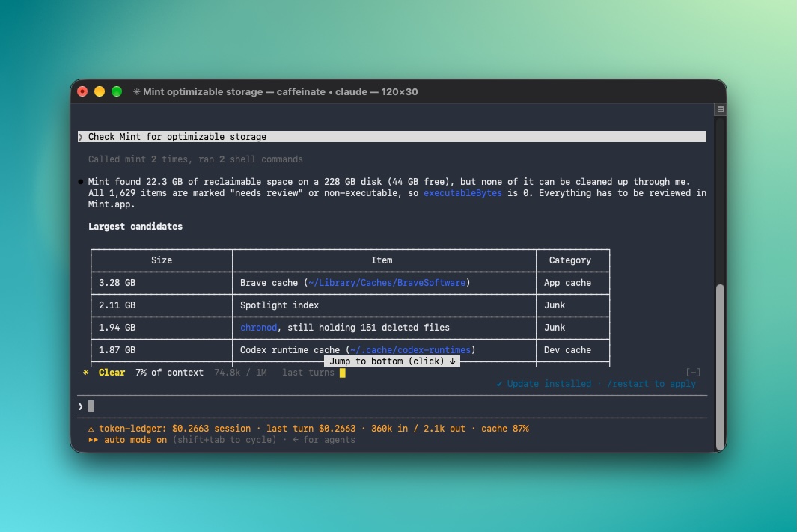Click the scrollback marker icon at top right
Screen dimensions: 797x532
(720, 109)
